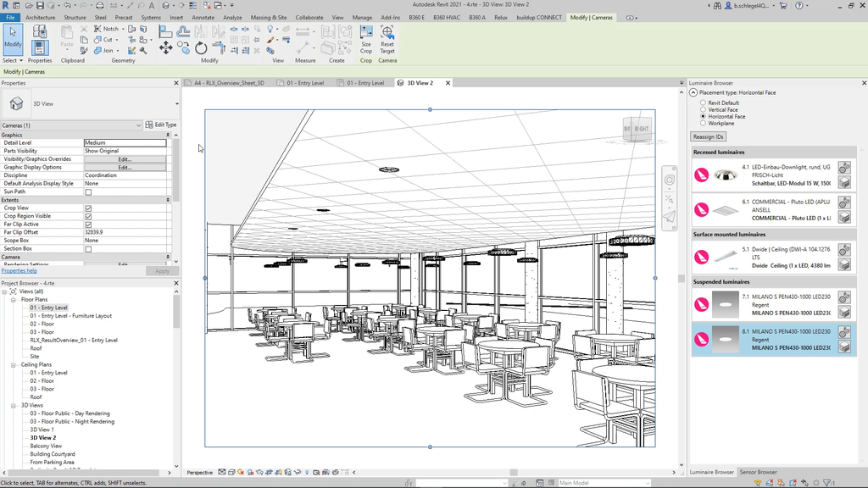Click the Save icon in quick access toolbar
Screen dimensions: 868x488
(40, 5)
